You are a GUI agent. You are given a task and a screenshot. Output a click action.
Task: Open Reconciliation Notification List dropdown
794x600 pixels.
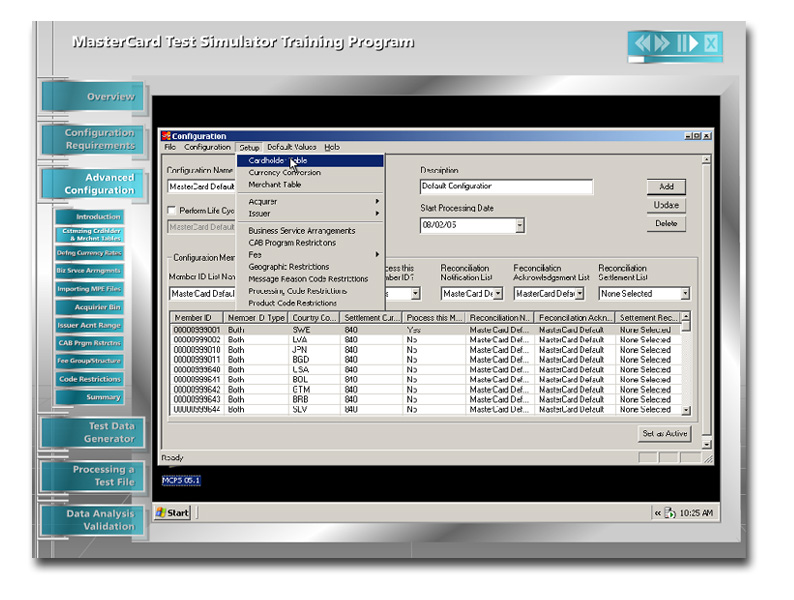(498, 294)
